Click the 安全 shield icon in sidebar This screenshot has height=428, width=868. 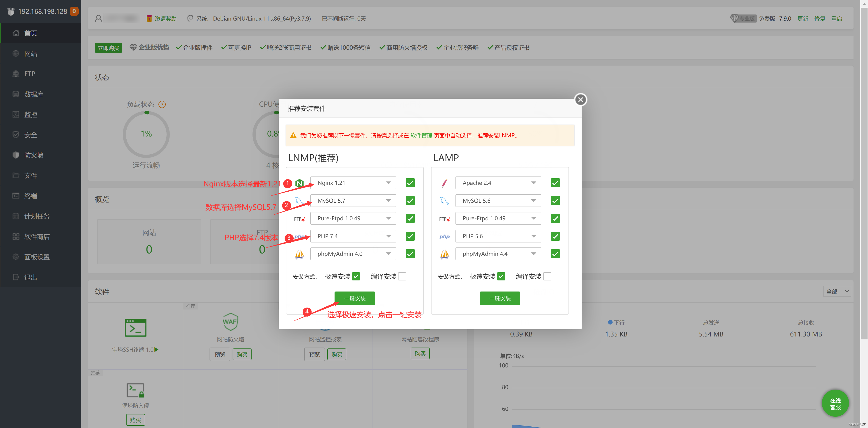tap(16, 135)
